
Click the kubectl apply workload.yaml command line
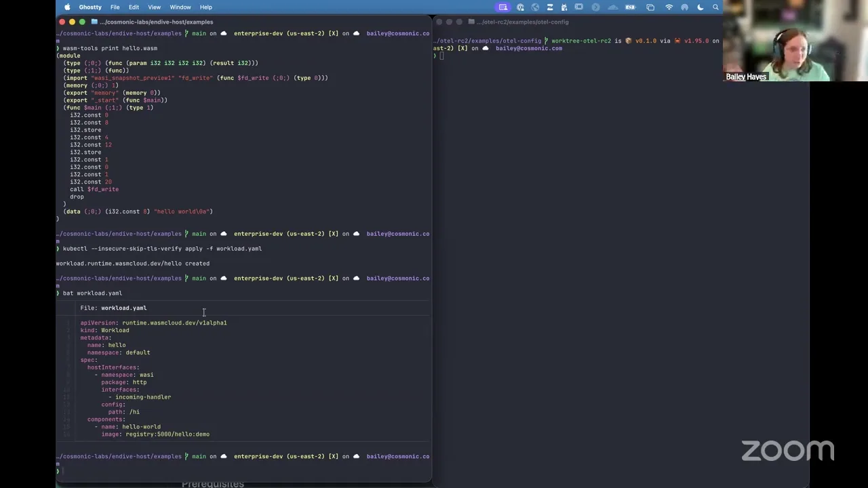(x=162, y=249)
